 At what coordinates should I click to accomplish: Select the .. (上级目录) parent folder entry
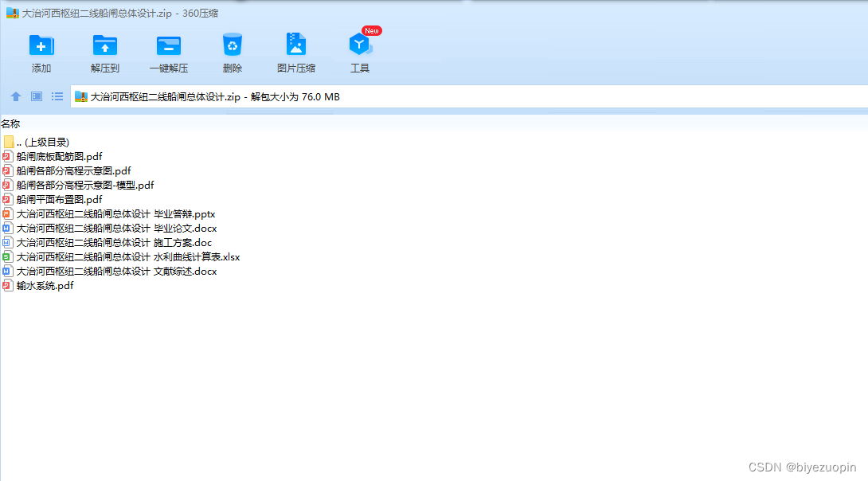coord(37,143)
